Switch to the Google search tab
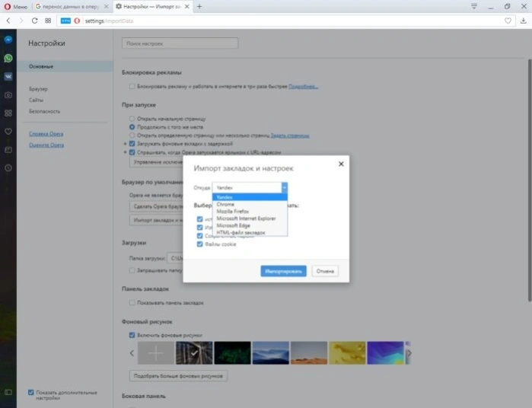 coord(71,6)
